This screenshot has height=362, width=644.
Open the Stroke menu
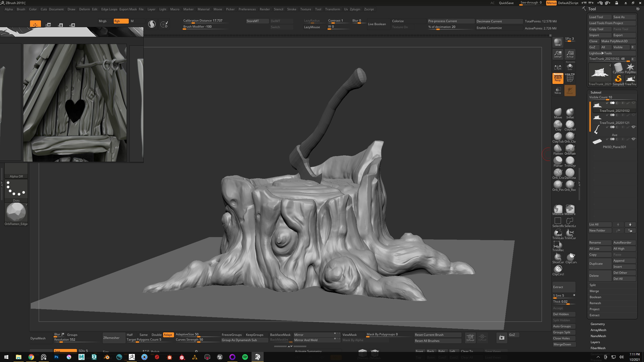pos(292,9)
